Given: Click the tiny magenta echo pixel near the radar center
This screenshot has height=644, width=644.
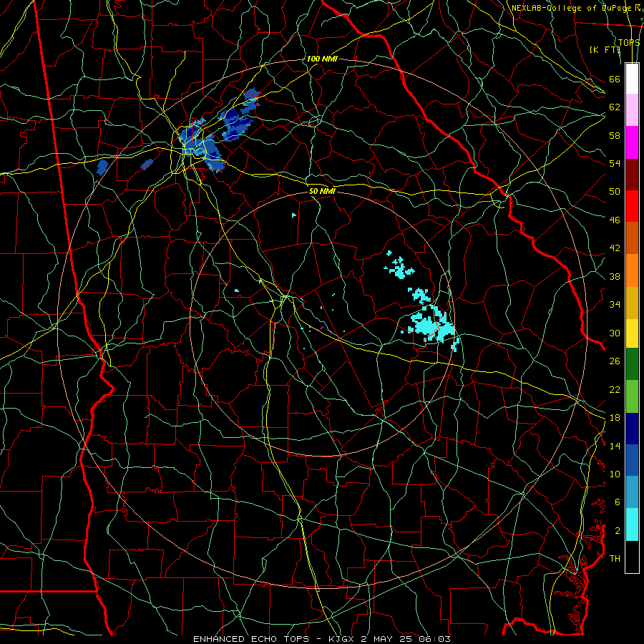Looking at the screenshot, I should [x=322, y=327].
